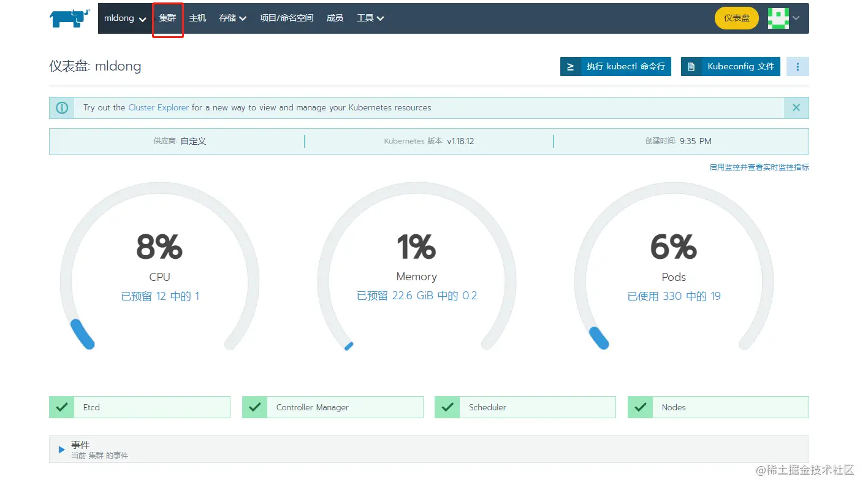Open the 成员 page
This screenshot has height=490, width=868.
[x=335, y=18]
